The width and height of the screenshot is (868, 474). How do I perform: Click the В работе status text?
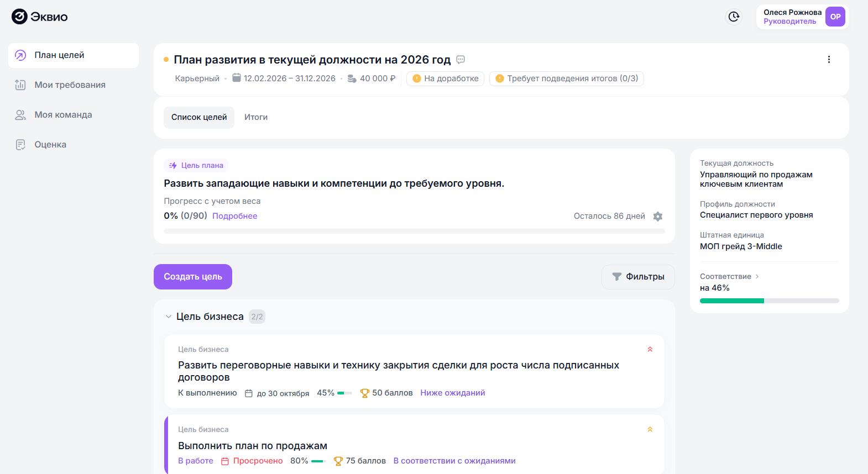[x=196, y=461]
